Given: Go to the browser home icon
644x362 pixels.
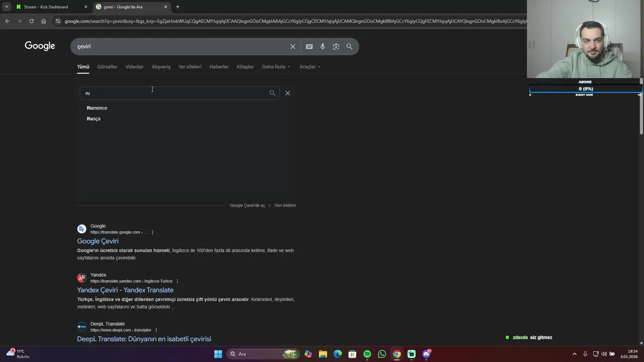Looking at the screenshot, I should point(44,21).
